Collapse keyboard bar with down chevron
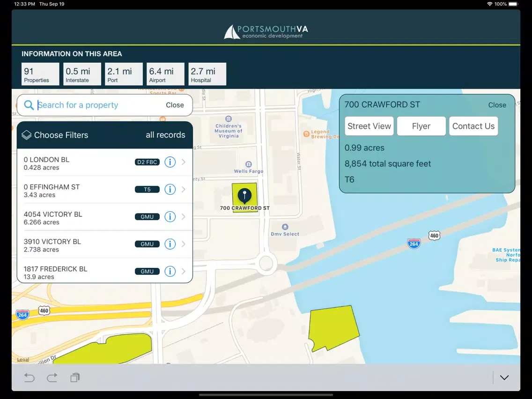The image size is (532, 399). point(504,377)
